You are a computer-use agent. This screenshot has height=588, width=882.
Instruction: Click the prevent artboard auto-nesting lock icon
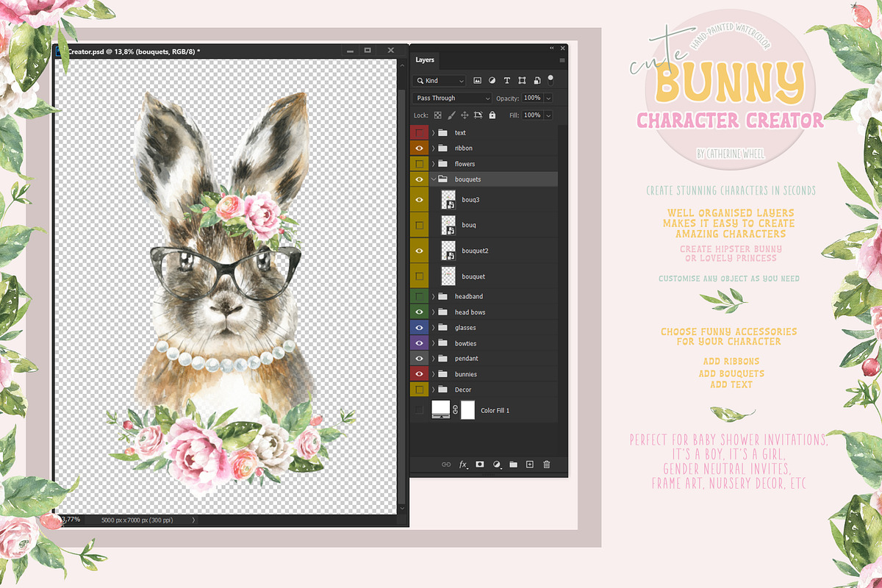[x=478, y=115]
